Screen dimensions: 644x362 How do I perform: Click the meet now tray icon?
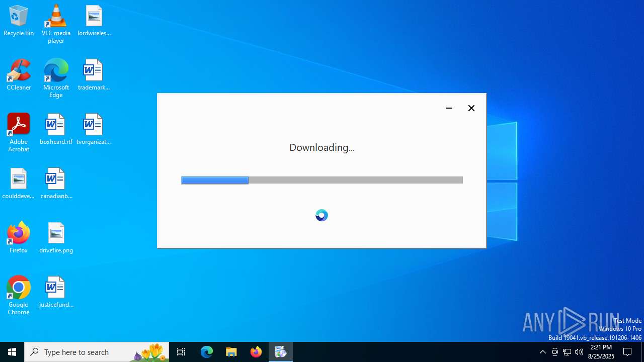555,352
